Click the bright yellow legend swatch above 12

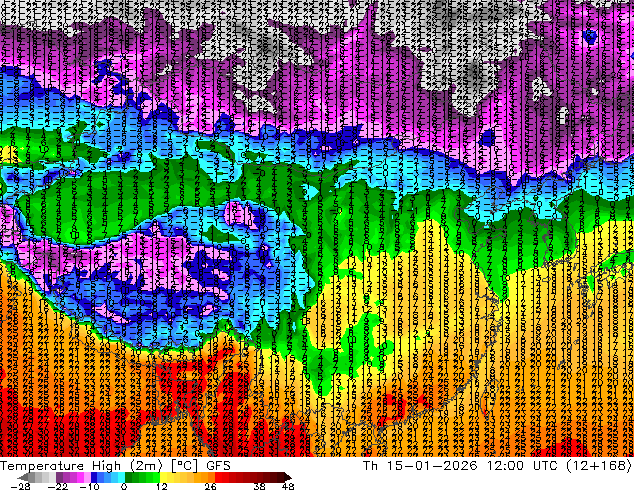pos(163,477)
